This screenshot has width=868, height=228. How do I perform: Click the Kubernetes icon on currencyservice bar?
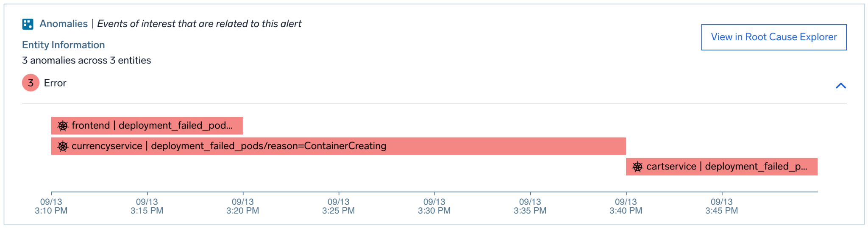click(x=63, y=146)
